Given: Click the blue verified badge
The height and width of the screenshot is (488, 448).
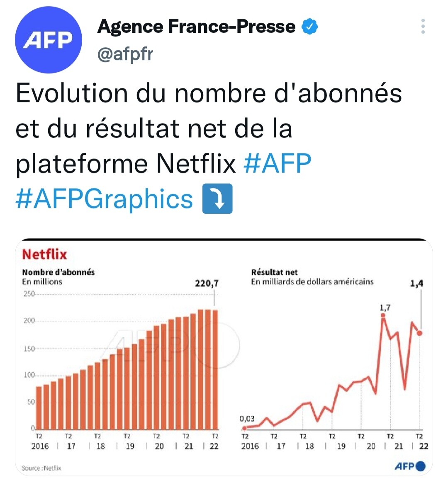Looking at the screenshot, I should pos(309,27).
